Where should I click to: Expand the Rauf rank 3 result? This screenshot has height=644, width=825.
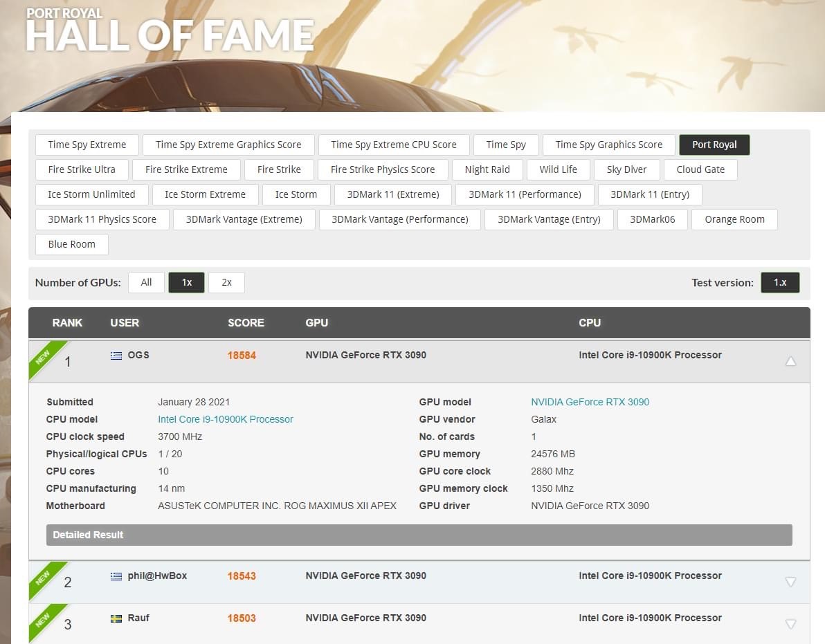(x=790, y=623)
